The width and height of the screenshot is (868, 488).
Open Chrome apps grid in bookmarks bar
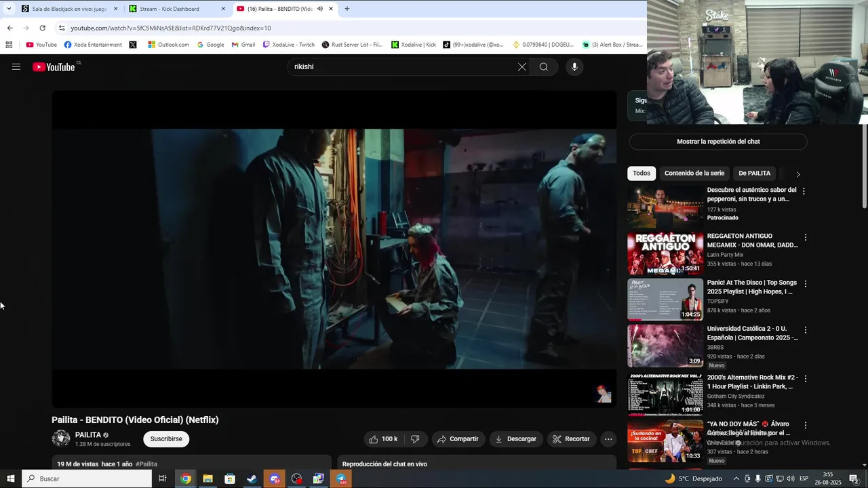pos(9,45)
